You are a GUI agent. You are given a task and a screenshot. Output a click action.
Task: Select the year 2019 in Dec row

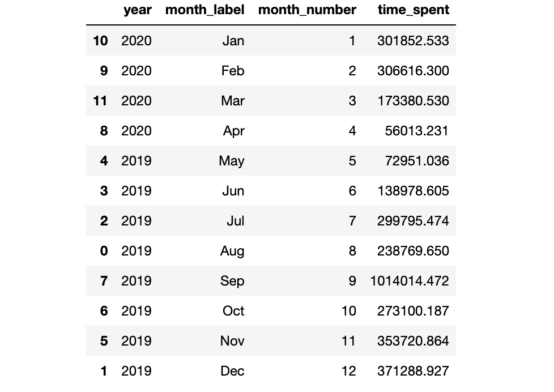pos(137,371)
